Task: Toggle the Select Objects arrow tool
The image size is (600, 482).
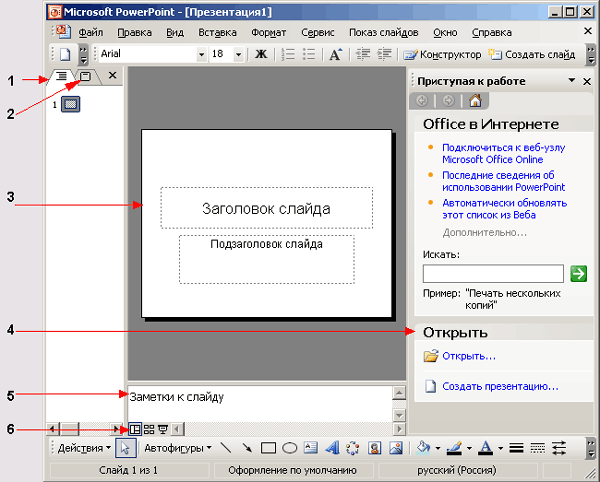Action: (126, 448)
